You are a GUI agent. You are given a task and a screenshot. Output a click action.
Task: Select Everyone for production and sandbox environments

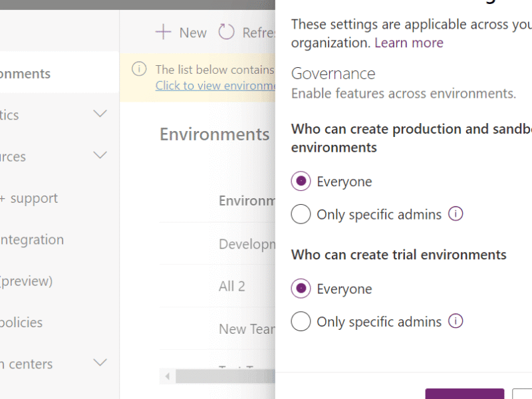301,181
